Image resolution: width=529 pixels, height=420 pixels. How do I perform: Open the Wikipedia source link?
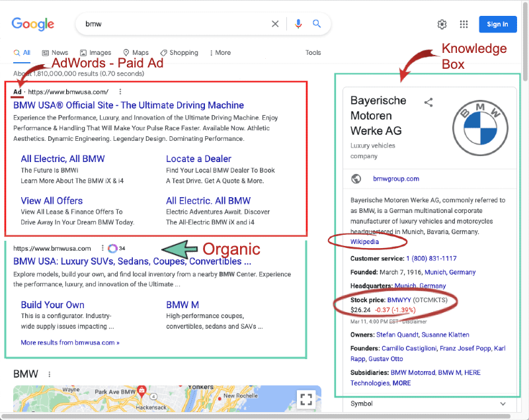tap(364, 242)
